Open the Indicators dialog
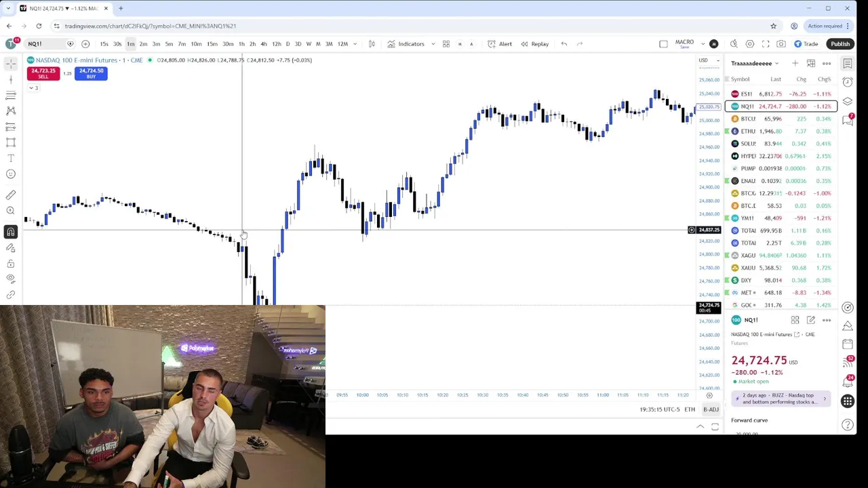This screenshot has height=488, width=868. pyautogui.click(x=406, y=44)
